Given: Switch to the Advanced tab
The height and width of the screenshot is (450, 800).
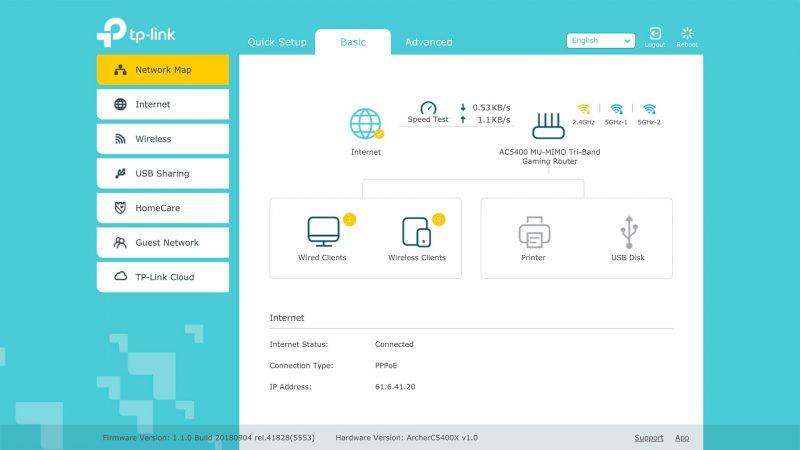Looking at the screenshot, I should [x=429, y=42].
